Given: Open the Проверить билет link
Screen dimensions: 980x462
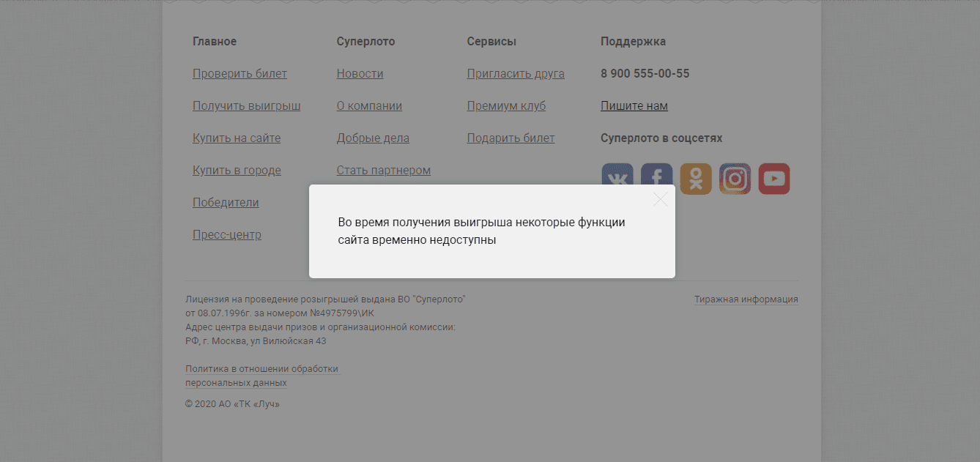Looking at the screenshot, I should tap(240, 74).
